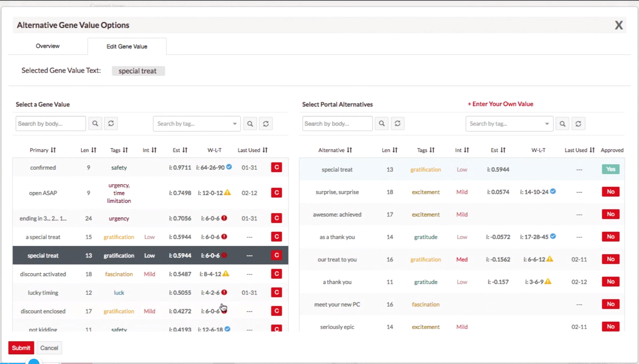Viewport: 639px width, 364px height.
Task: Click red C icon in open ASAP row
Action: [x=276, y=193]
